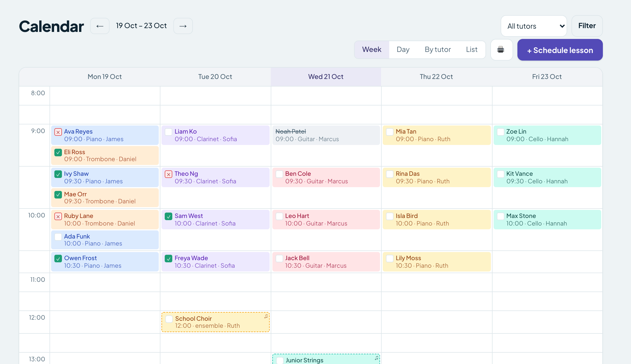This screenshot has width=631, height=364.
Task: Check Mia Tan attendance box
Action: (x=390, y=132)
